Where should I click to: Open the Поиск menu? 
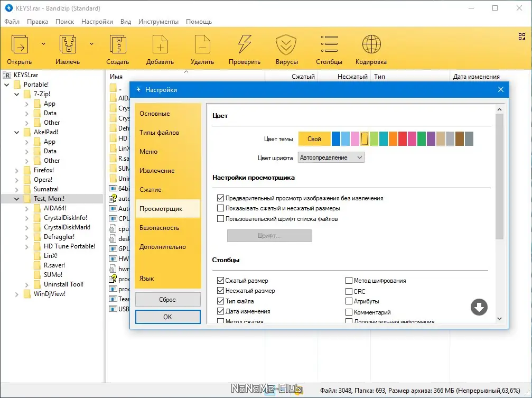[x=64, y=21]
